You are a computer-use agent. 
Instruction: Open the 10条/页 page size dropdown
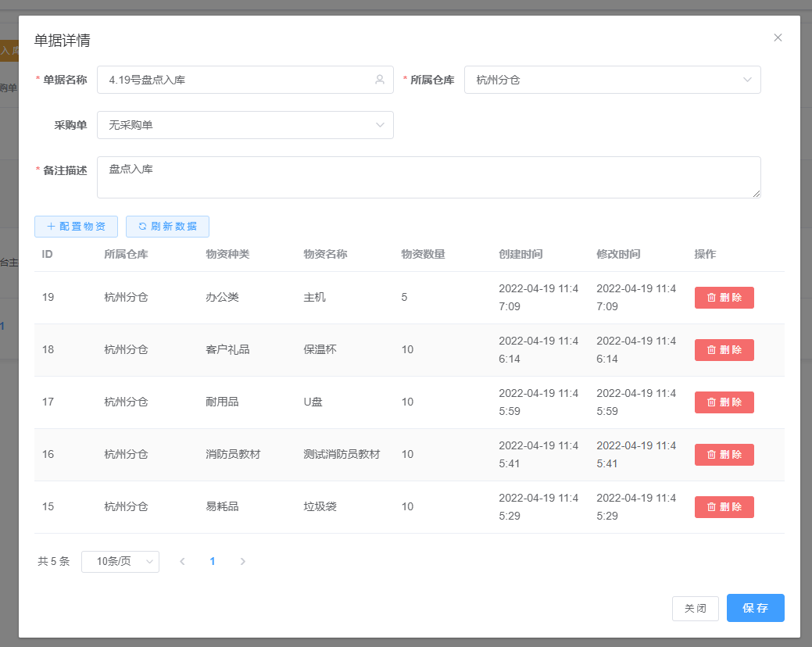coord(120,562)
